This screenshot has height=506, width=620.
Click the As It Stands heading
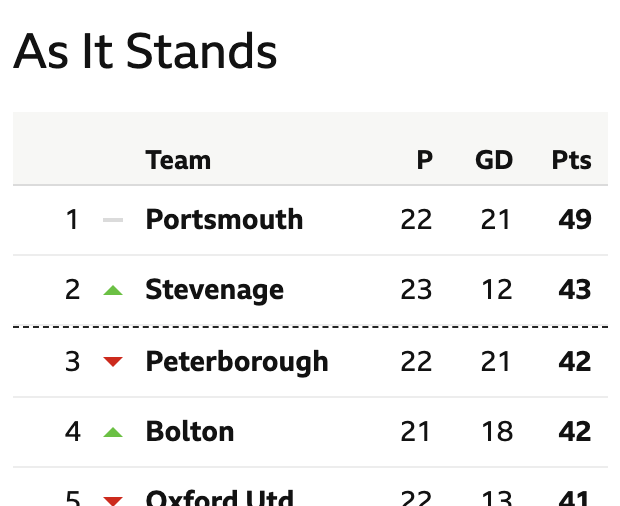145,51
